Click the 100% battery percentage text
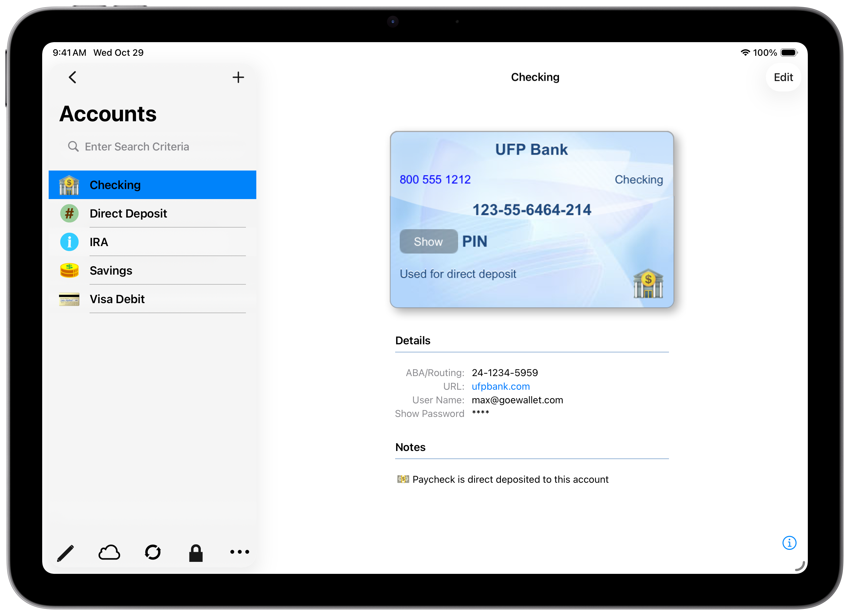 pos(765,53)
